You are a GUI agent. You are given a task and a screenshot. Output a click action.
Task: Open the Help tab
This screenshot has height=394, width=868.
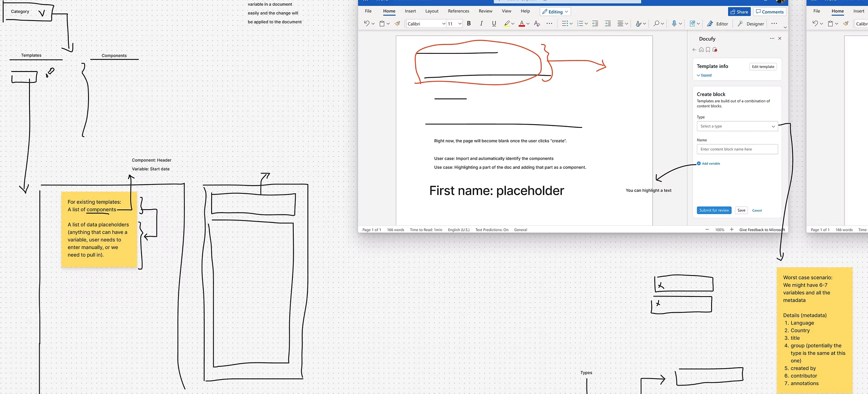tap(525, 11)
